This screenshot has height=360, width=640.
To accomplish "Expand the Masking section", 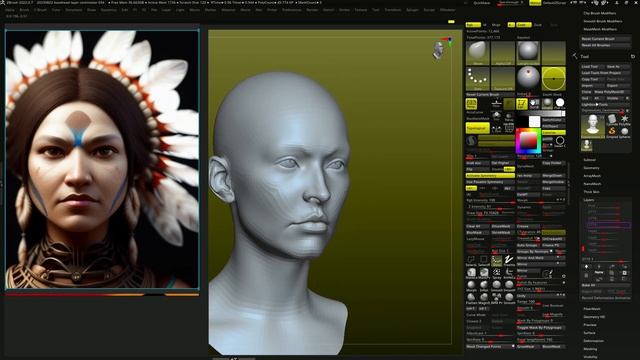I will [x=590, y=349].
